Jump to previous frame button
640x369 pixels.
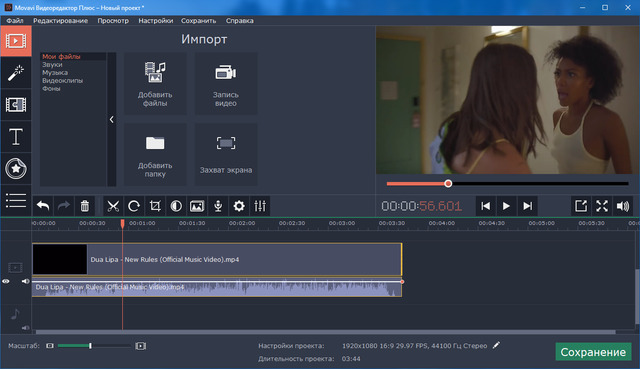(485, 206)
